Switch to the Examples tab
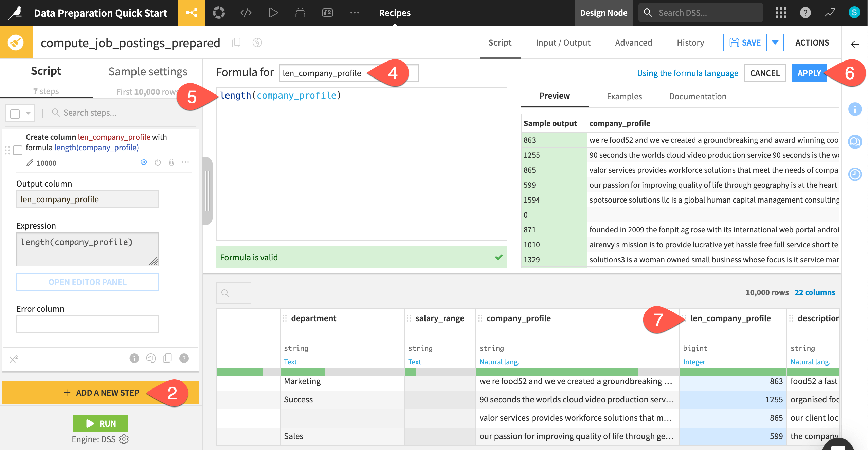This screenshot has height=450, width=868. [624, 97]
